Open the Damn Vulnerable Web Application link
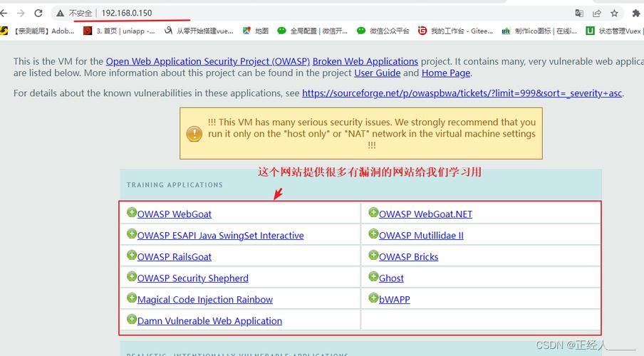644x356 pixels. point(209,321)
